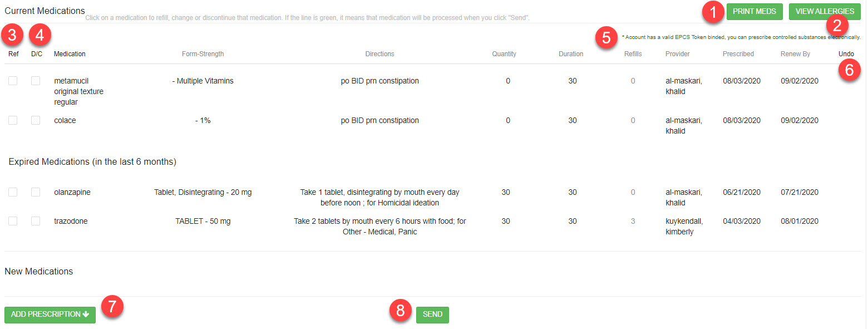Click the Medication column header
Screen dimensions: 868x329
click(x=69, y=53)
